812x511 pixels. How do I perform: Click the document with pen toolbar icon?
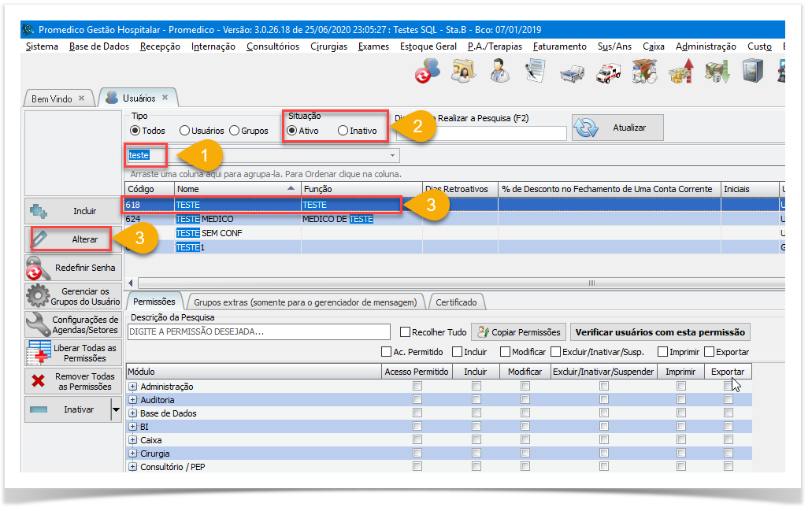pyautogui.click(x=536, y=72)
